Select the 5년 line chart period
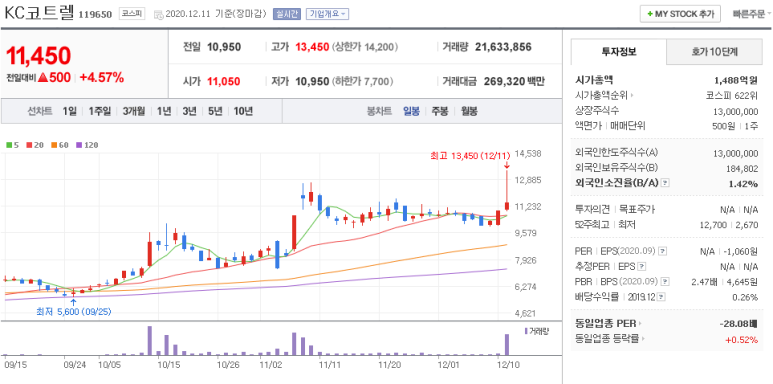This screenshot has height=384, width=773. point(215,111)
